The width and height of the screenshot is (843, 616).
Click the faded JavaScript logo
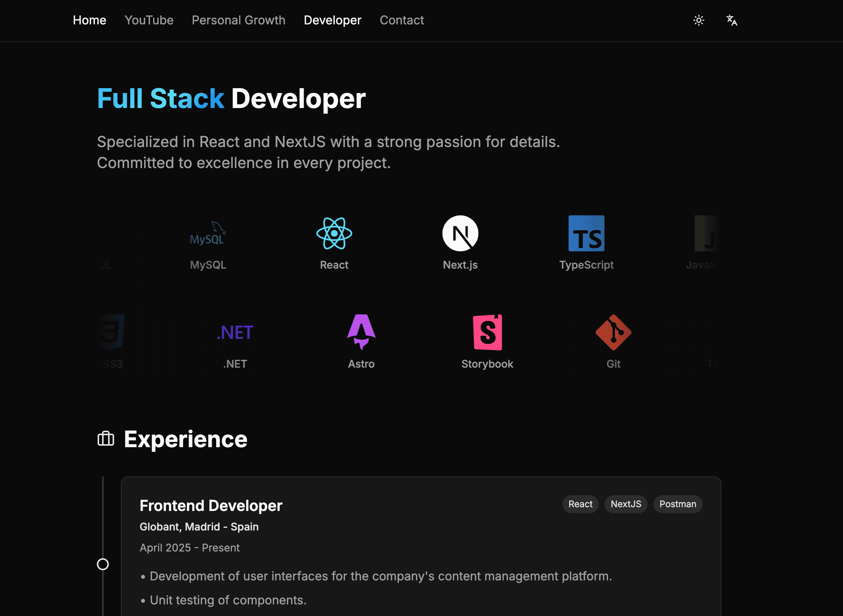(x=707, y=233)
